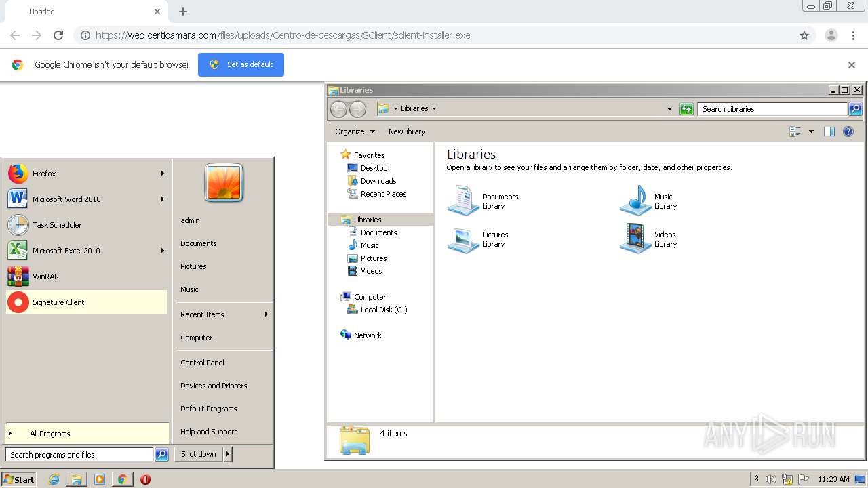Bookmark this page with the star icon
The width and height of the screenshot is (868, 488).
(x=804, y=35)
